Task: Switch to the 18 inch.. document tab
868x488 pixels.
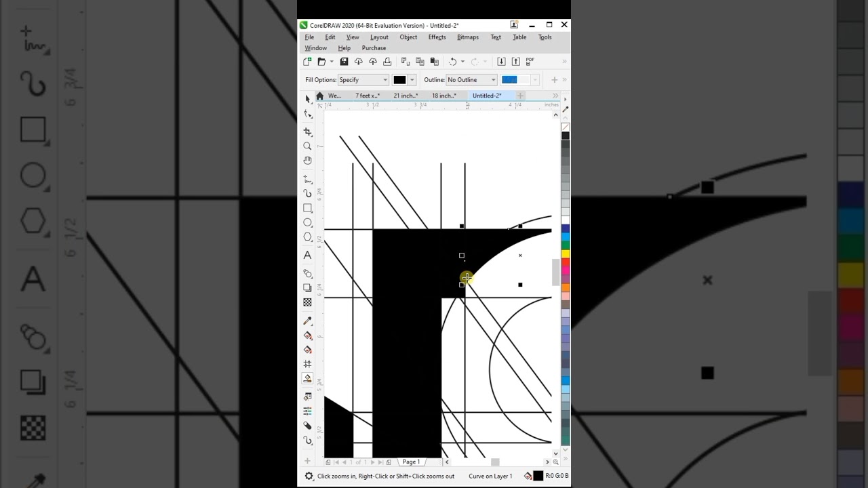Action: (x=444, y=96)
